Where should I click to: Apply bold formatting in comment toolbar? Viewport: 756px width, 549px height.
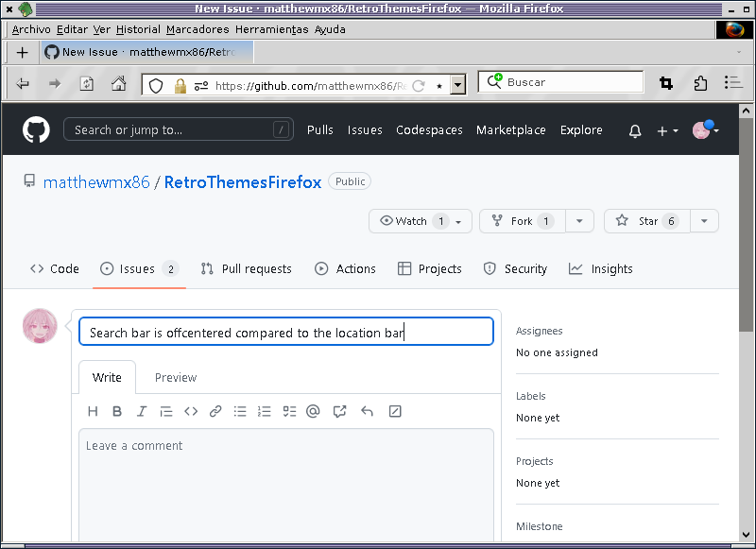(116, 411)
